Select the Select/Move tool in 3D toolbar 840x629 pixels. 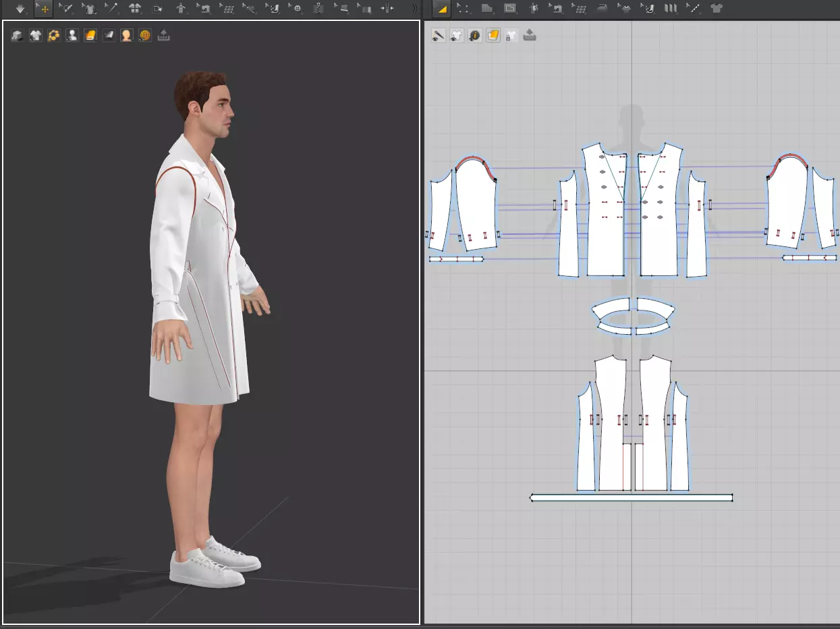(43, 9)
